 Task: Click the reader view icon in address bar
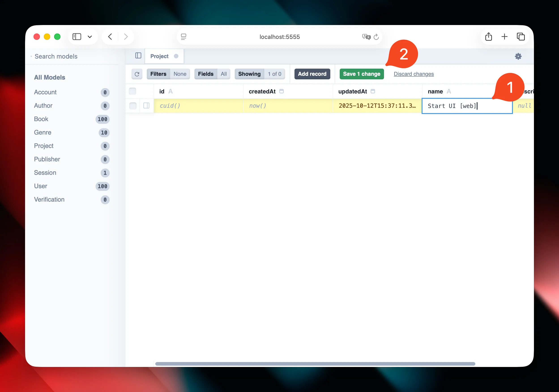pos(183,37)
